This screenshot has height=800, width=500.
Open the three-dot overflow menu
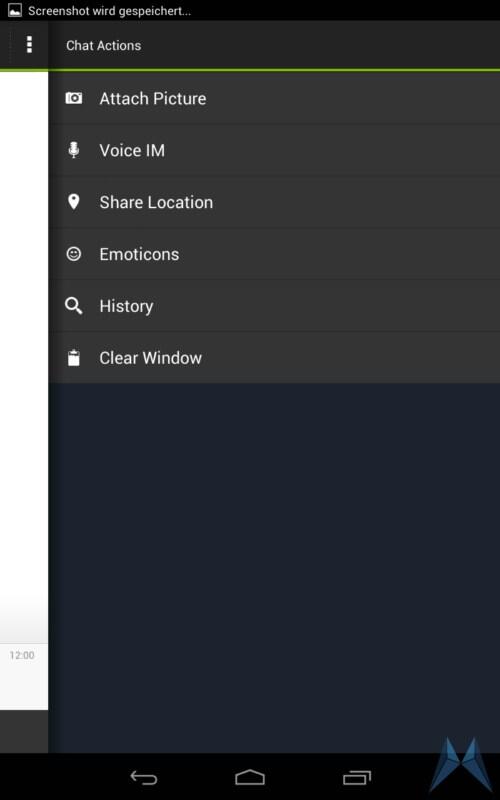(29, 45)
